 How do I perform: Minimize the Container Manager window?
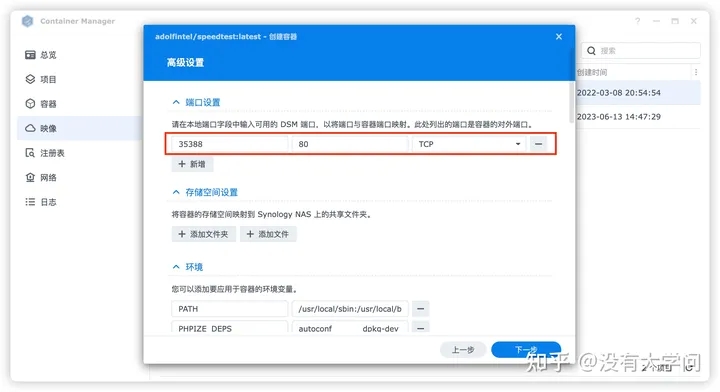pos(657,21)
